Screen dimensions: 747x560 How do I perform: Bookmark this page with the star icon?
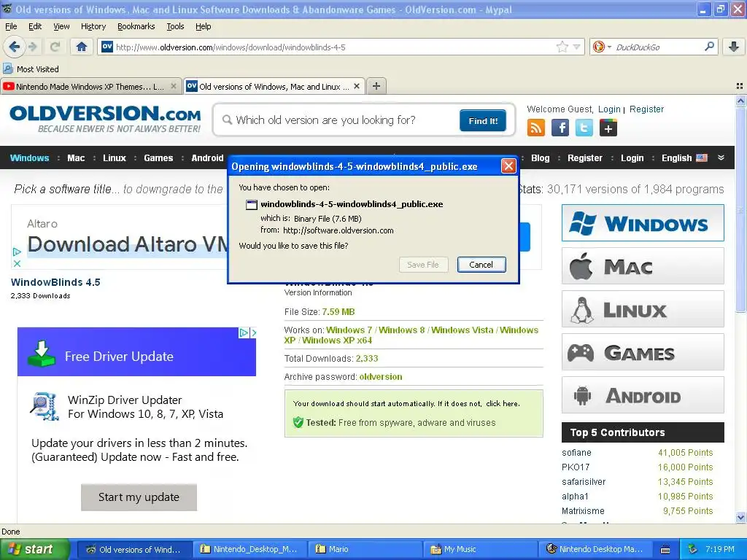[562, 47]
